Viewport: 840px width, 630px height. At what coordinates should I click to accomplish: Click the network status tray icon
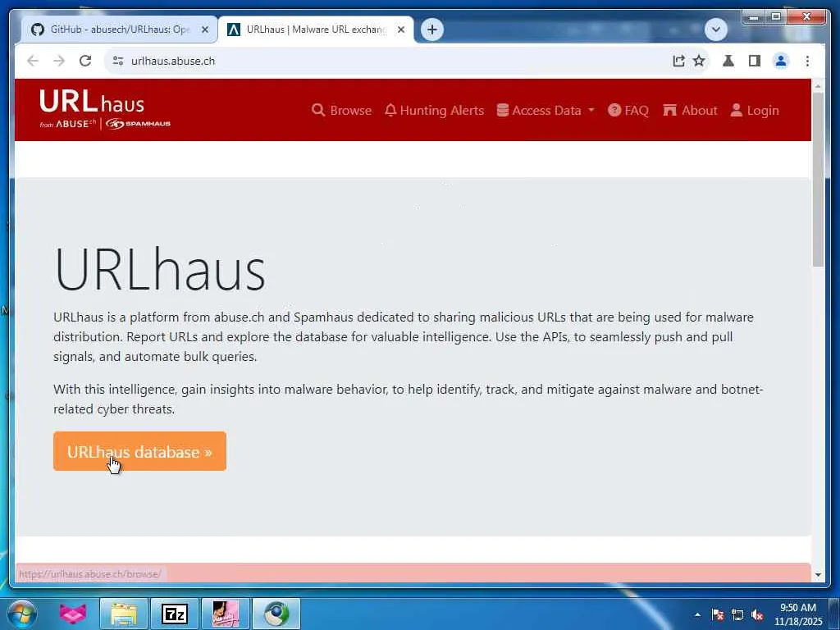tap(737, 615)
